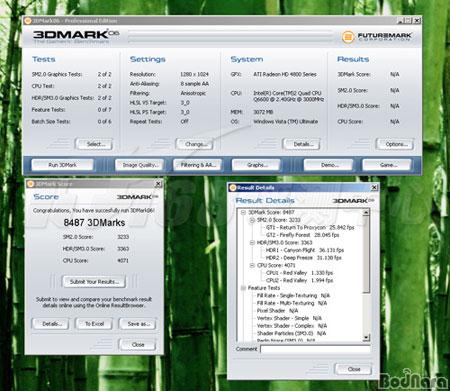Screen dimensions: 450x391
Task: Click the Game button
Action: 388,165
